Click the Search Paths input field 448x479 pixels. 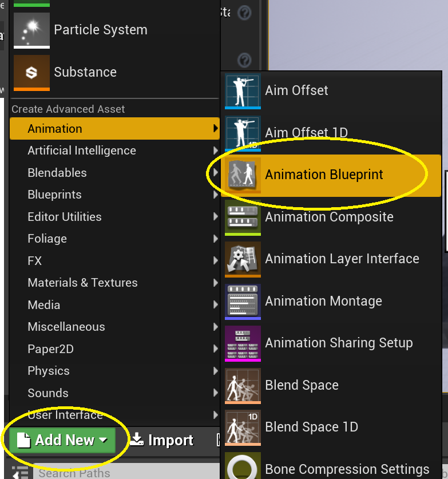[114, 473]
